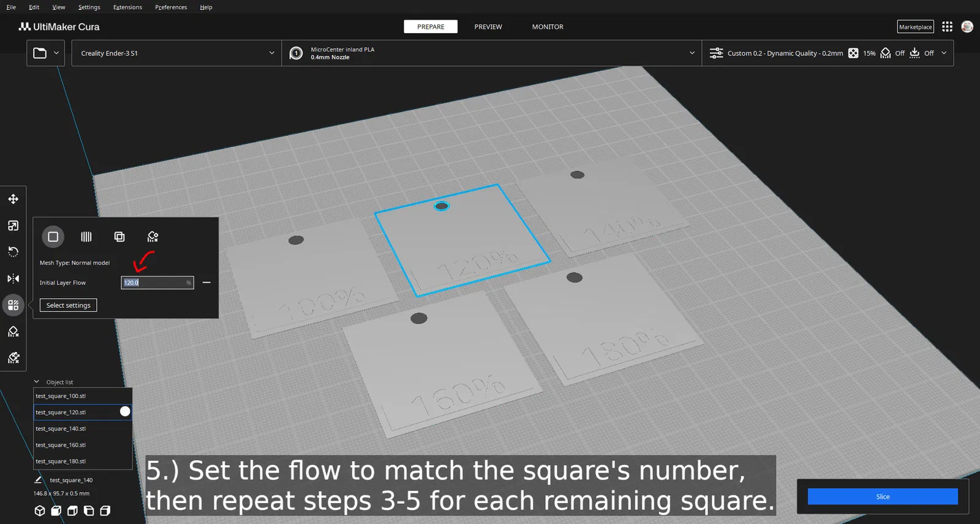The width and height of the screenshot is (980, 524).
Task: Open the Edit menu
Action: point(34,7)
